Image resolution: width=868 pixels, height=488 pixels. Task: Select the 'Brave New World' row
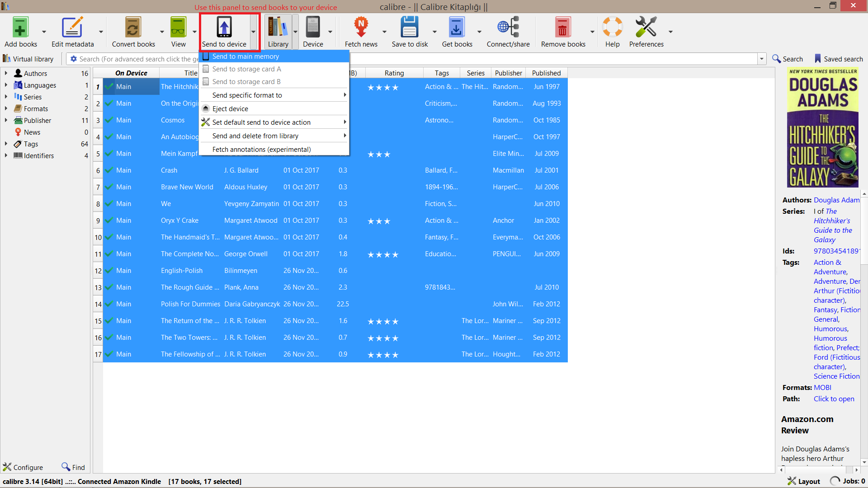(x=335, y=187)
